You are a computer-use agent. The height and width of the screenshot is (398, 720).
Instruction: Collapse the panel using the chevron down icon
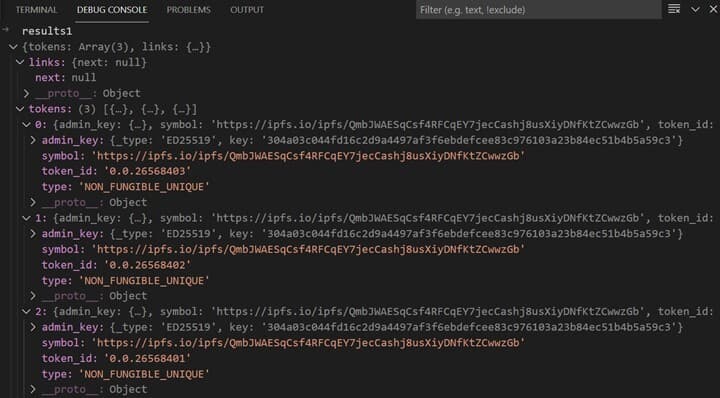click(x=695, y=9)
